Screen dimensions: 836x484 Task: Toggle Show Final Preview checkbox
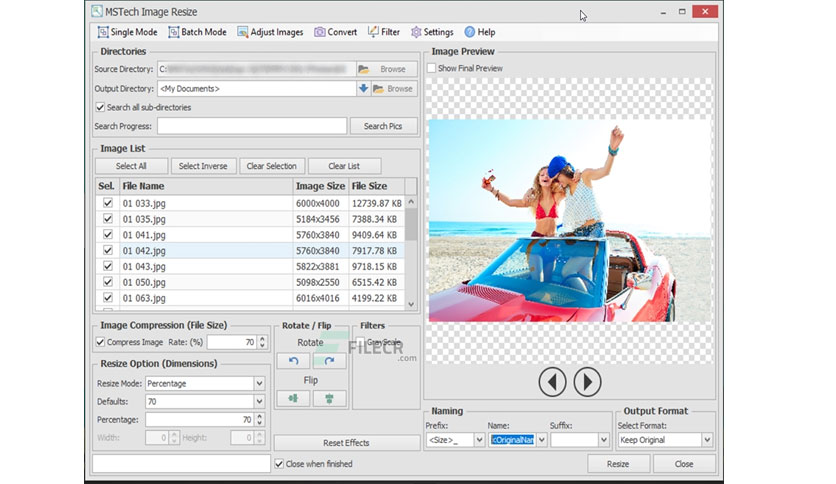pyautogui.click(x=431, y=68)
